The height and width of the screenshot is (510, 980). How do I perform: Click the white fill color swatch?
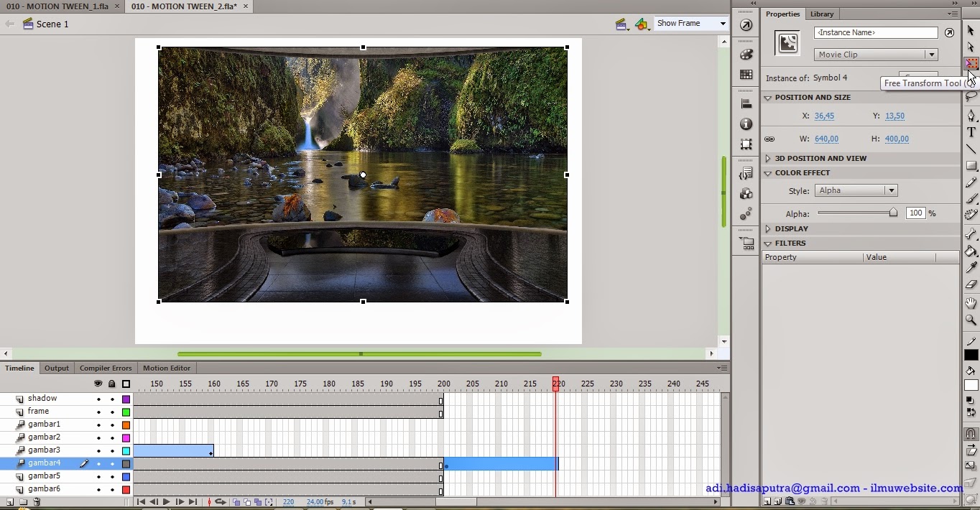pyautogui.click(x=971, y=386)
